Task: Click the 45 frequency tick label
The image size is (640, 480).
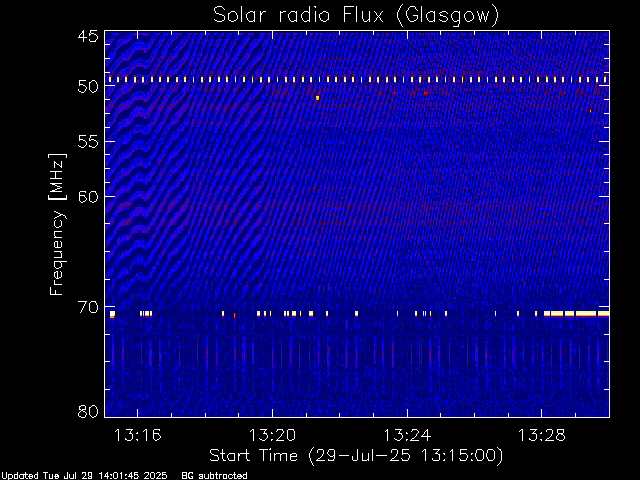Action: (88, 36)
